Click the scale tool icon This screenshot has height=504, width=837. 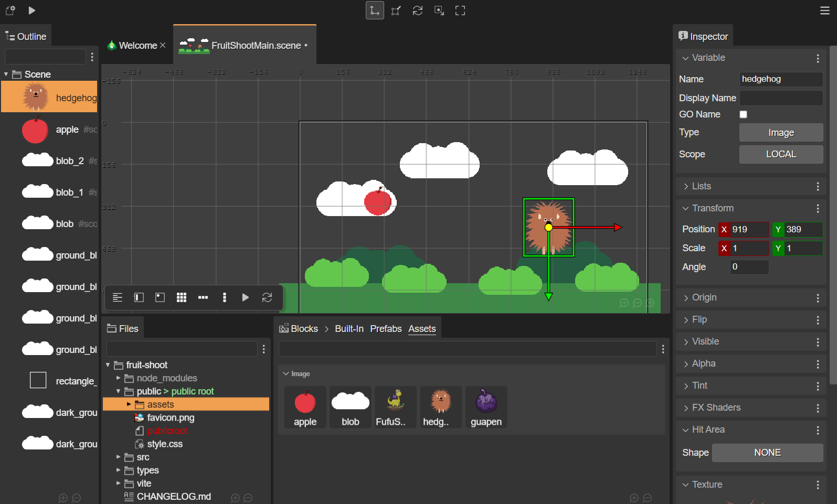(x=396, y=10)
